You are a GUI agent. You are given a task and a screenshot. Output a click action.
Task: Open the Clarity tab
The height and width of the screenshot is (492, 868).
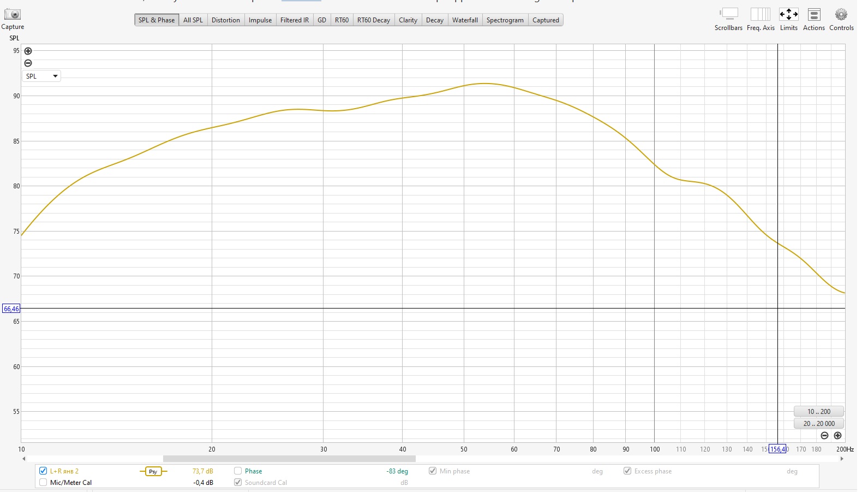point(408,20)
